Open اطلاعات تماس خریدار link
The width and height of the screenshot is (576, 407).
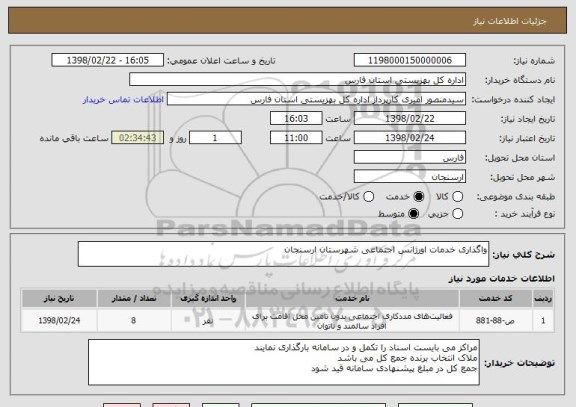123,100
